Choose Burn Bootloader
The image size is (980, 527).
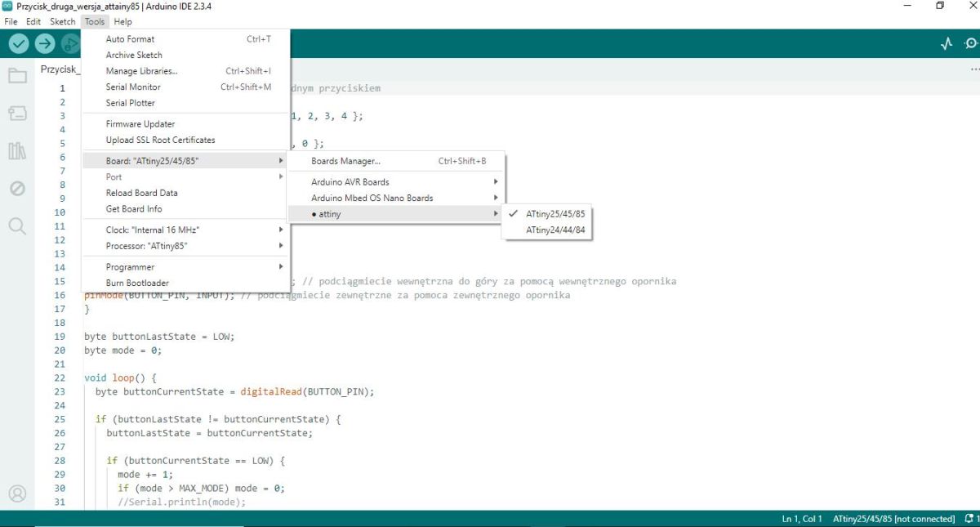tap(185, 283)
